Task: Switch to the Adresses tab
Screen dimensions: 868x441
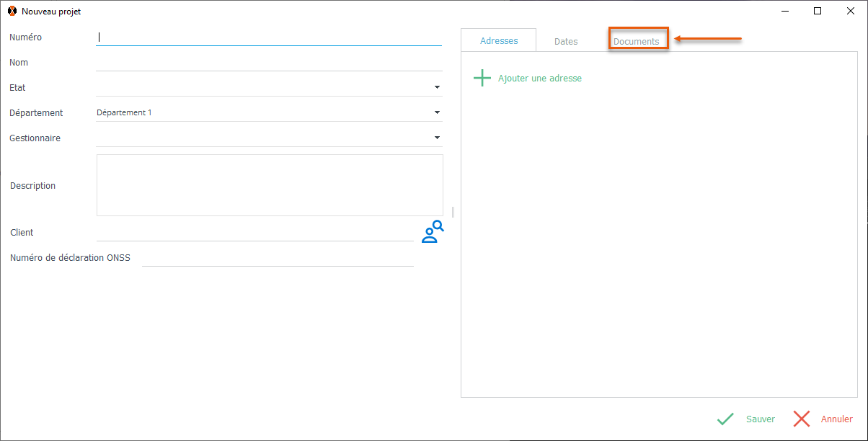Action: click(x=499, y=41)
